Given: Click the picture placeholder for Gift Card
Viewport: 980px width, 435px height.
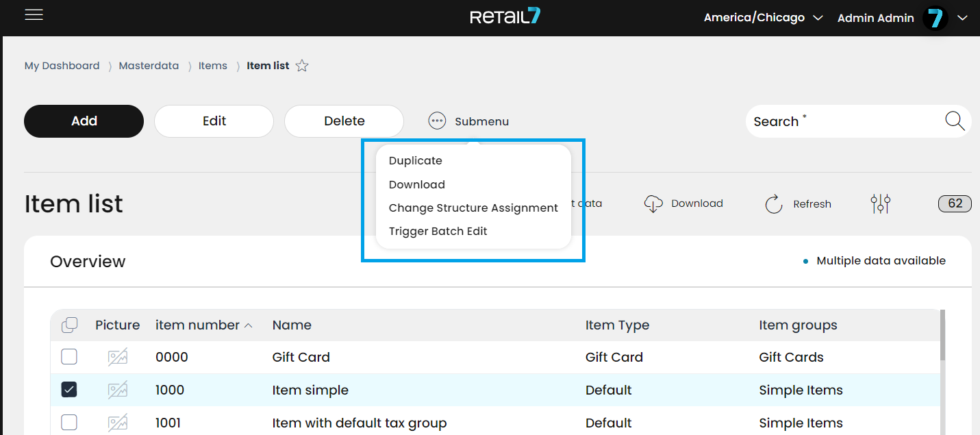Looking at the screenshot, I should 118,357.
